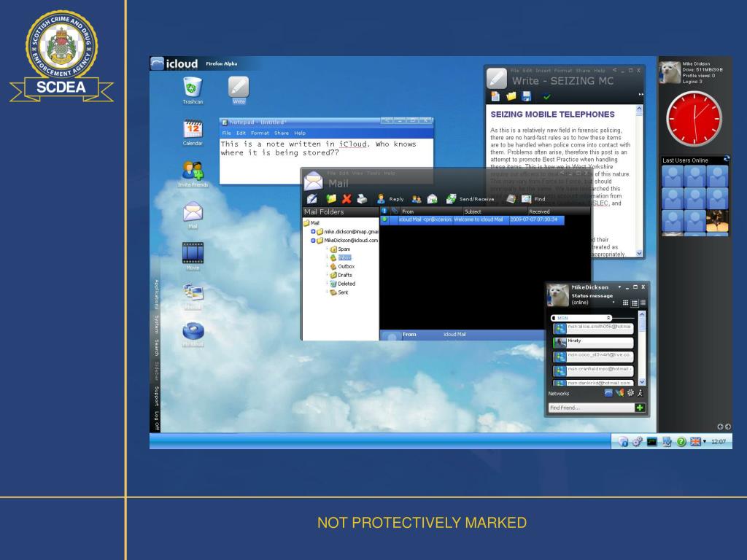Switch the messenger to list view

tap(634, 303)
